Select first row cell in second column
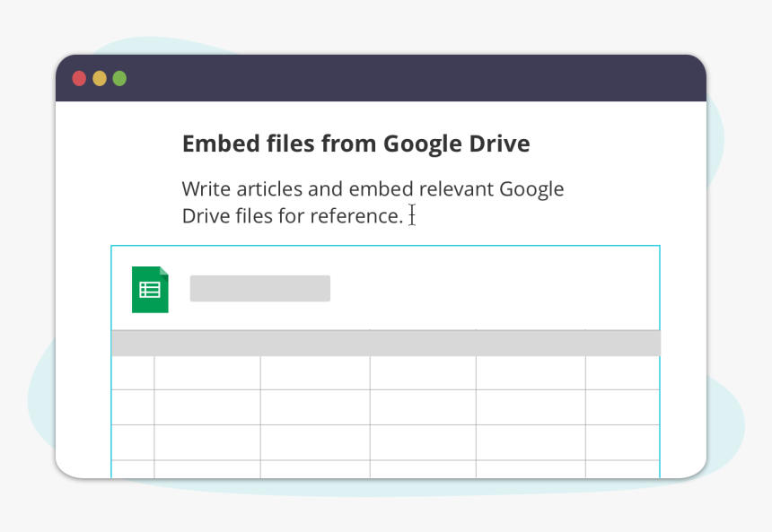Viewport: 772px width, 532px height. coord(207,372)
